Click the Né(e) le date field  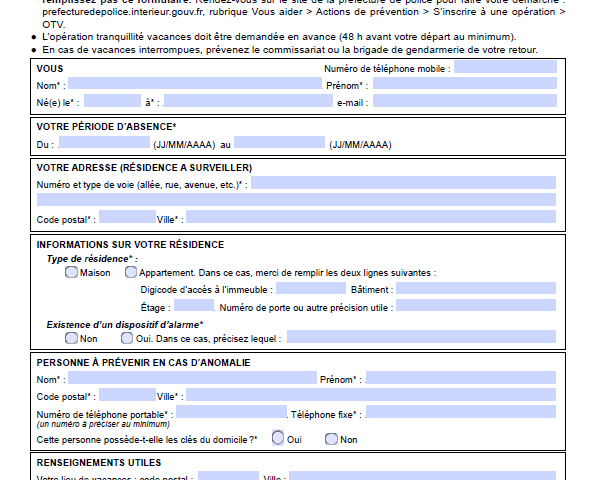tap(112, 100)
